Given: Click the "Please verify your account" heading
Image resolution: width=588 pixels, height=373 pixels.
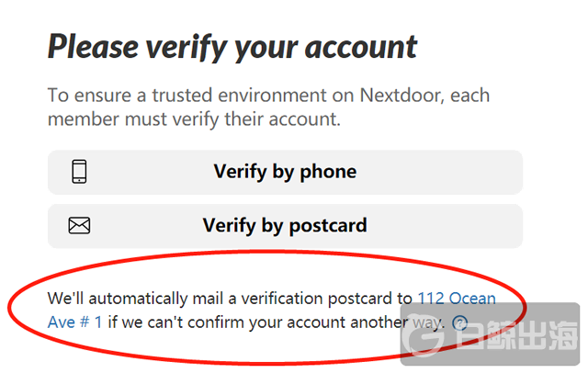Looking at the screenshot, I should point(232,46).
